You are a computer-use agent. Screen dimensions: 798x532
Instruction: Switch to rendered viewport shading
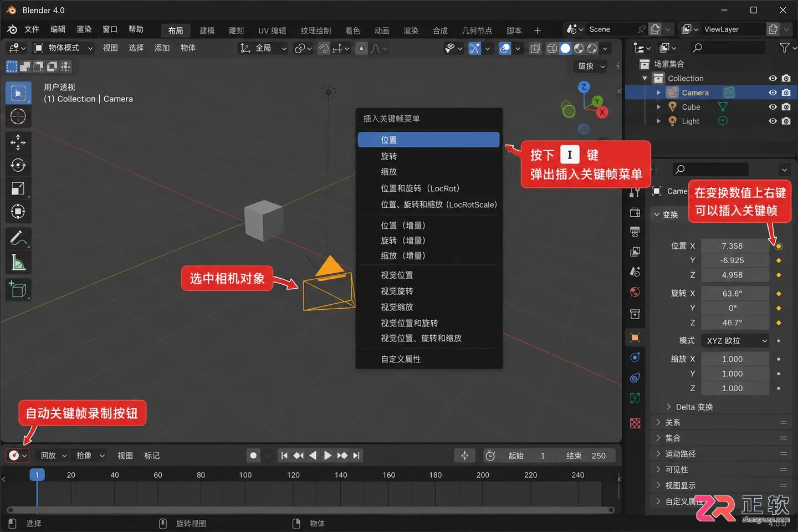[x=592, y=48]
